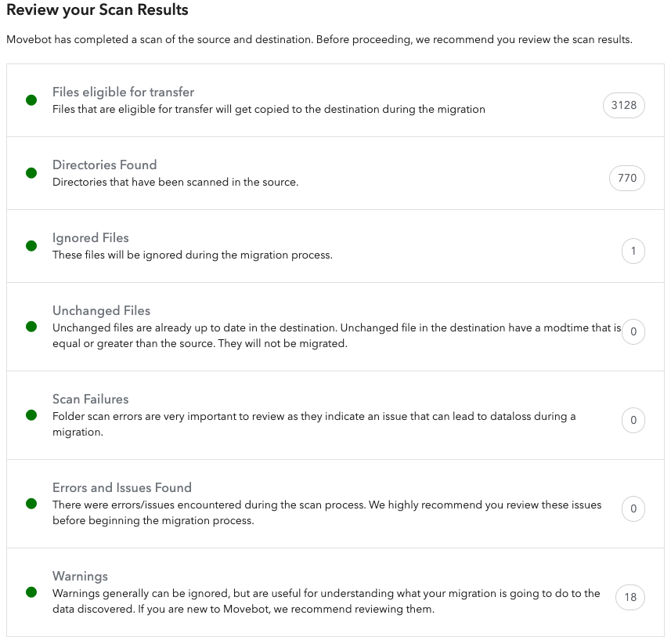Image resolution: width=671 pixels, height=644 pixels.
Task: Select the green indicator beside Ignored Files
Action: coord(31,244)
